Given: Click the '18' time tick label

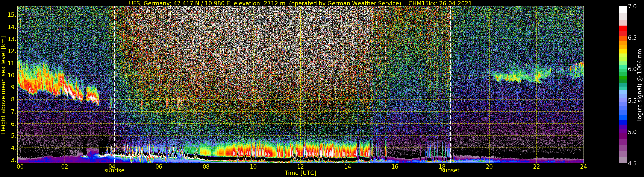Looking at the screenshot, I should 442,166.
